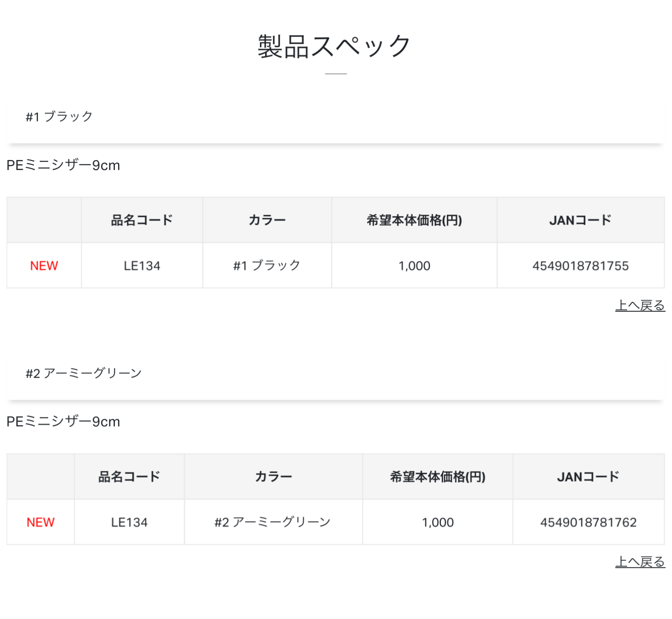672x619 pixels.
Task: Click the first 上へ戻る link below the Black table
Action: pyautogui.click(x=640, y=305)
